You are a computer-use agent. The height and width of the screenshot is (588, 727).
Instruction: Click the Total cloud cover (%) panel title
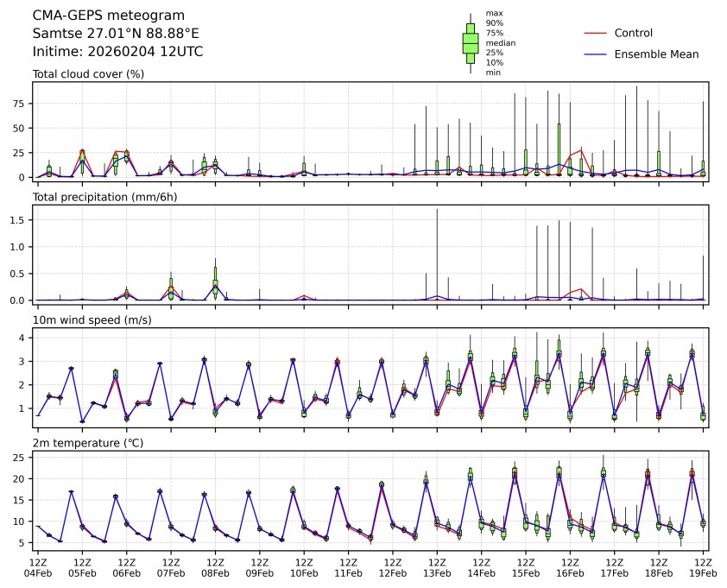(x=88, y=74)
